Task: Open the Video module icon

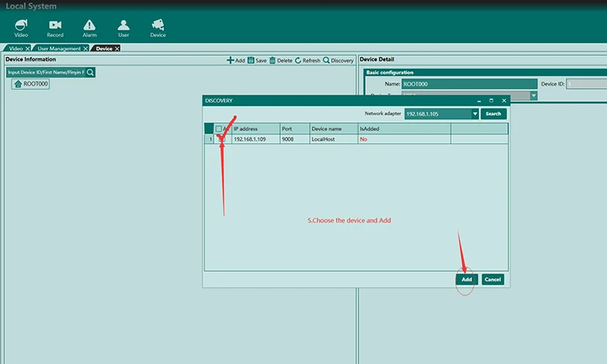Action: click(x=21, y=28)
